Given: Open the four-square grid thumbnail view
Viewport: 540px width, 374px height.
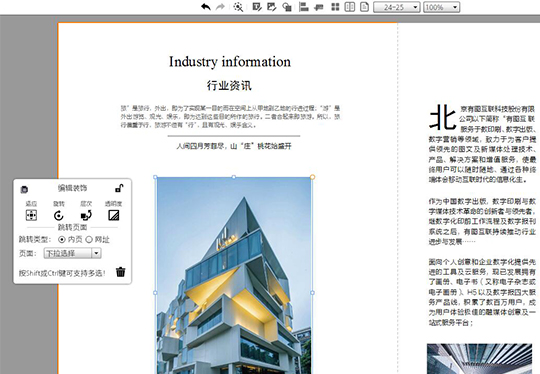Looking at the screenshot, I should coord(335,7).
